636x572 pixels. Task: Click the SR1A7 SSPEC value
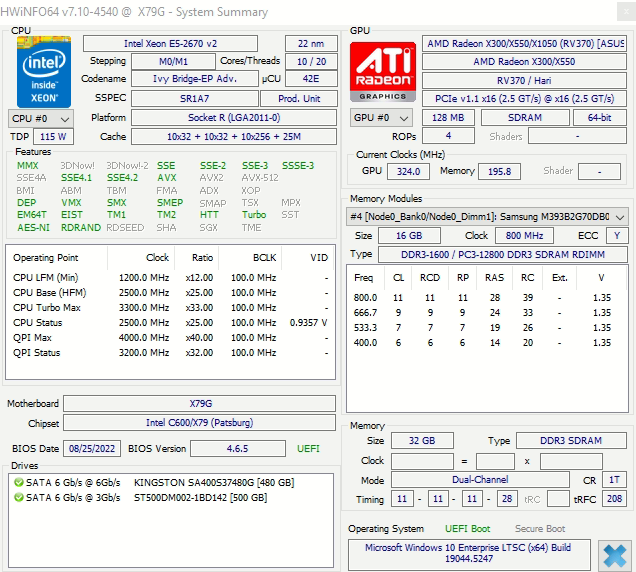195,99
